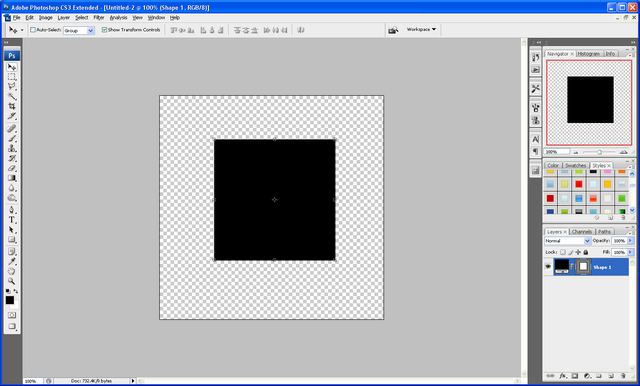This screenshot has height=386, width=640.
Task: Select the Lasso tool
Action: [12, 87]
